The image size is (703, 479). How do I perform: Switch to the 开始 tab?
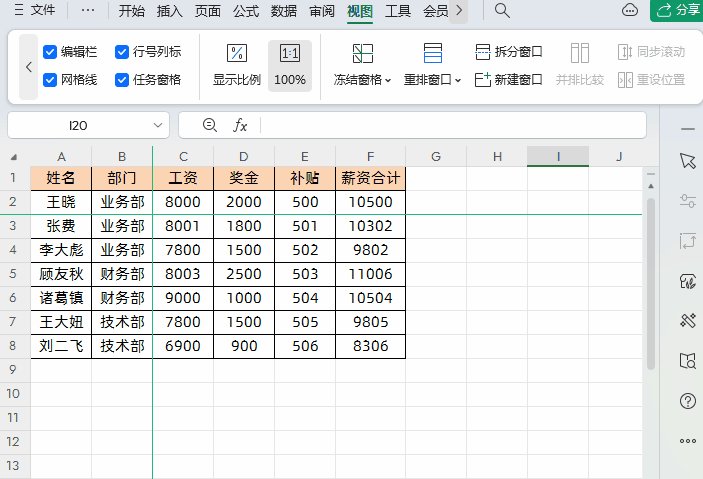pyautogui.click(x=131, y=11)
